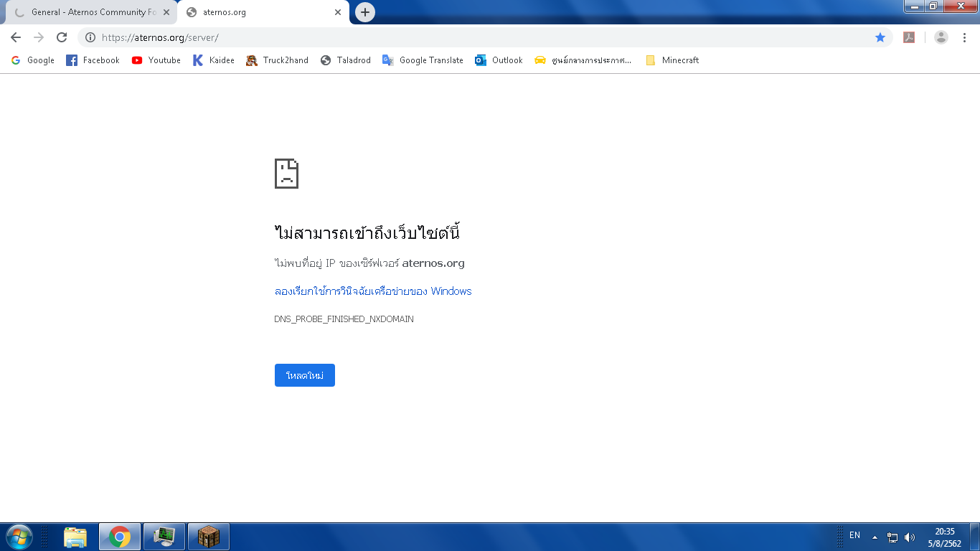Open the Google bookmark
This screenshot has width=980, height=551.
[33, 60]
